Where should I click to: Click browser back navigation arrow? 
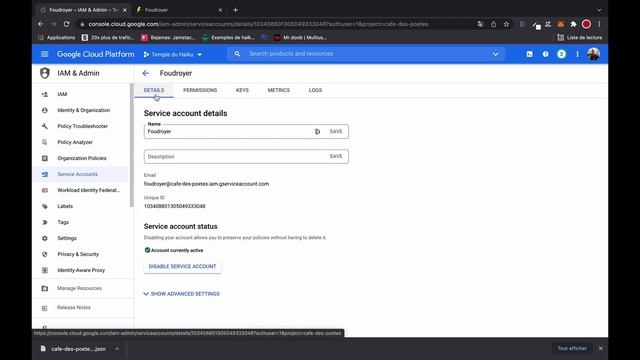coord(40,24)
